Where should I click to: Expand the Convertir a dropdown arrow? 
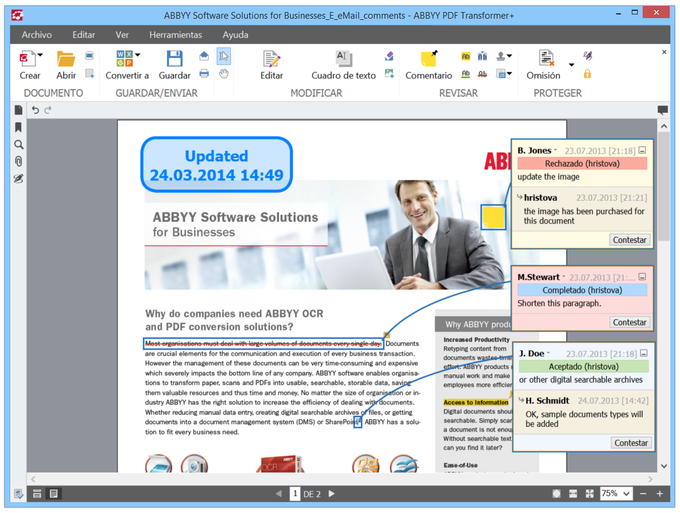(x=137, y=55)
